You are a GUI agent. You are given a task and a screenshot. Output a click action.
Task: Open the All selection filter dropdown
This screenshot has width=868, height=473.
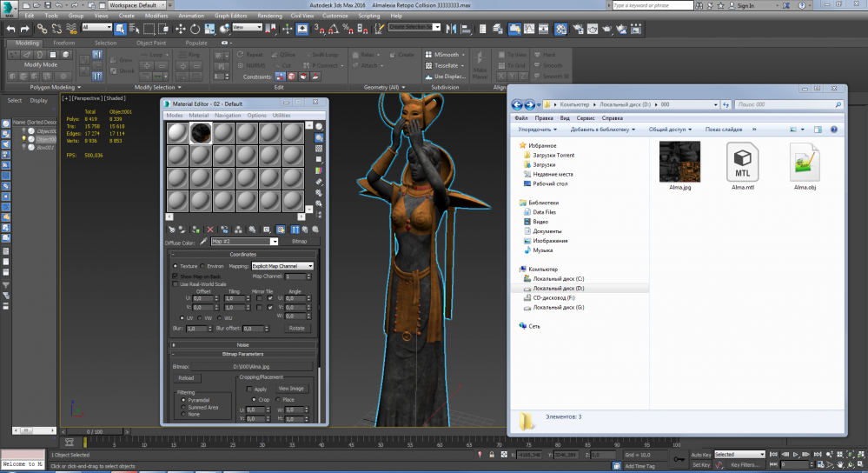pyautogui.click(x=96, y=27)
